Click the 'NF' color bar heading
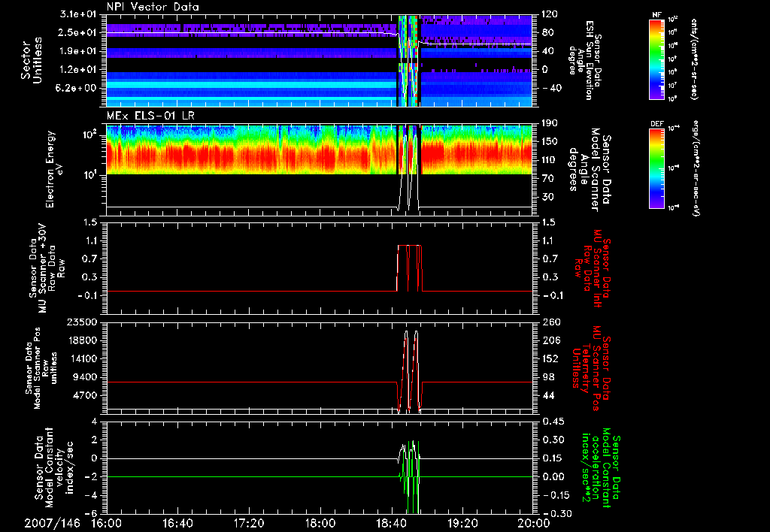Screen dimensions: 770x532 click(656, 15)
